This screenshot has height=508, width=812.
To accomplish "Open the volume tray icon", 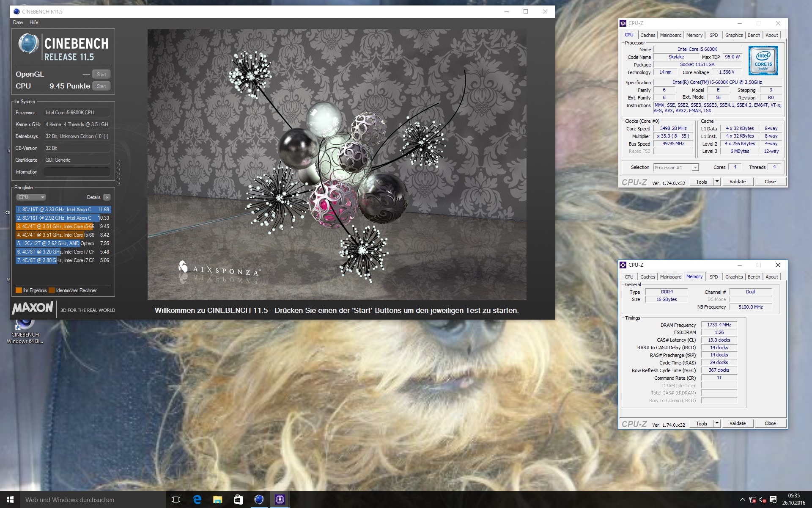I will pos(763,500).
